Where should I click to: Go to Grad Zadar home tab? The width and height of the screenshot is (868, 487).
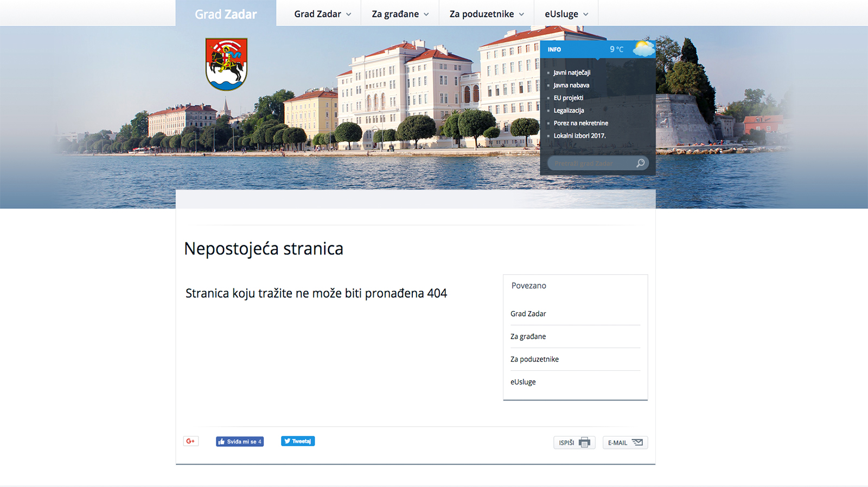click(226, 14)
